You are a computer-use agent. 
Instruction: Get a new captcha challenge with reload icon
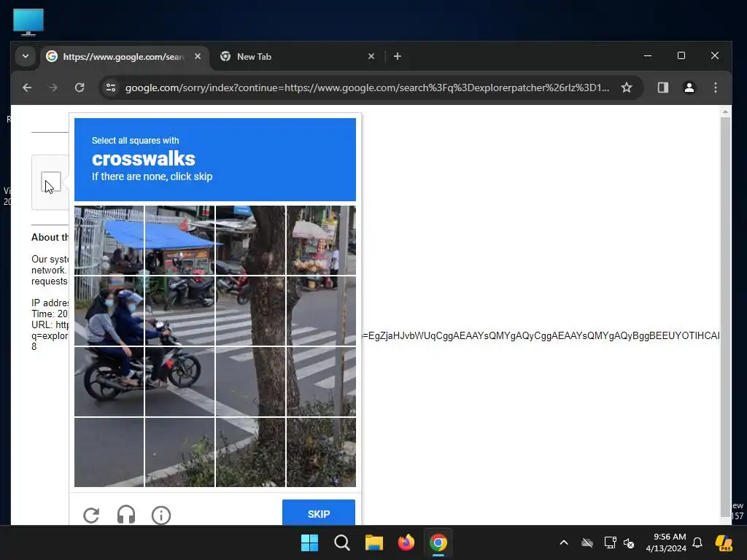pyautogui.click(x=91, y=515)
